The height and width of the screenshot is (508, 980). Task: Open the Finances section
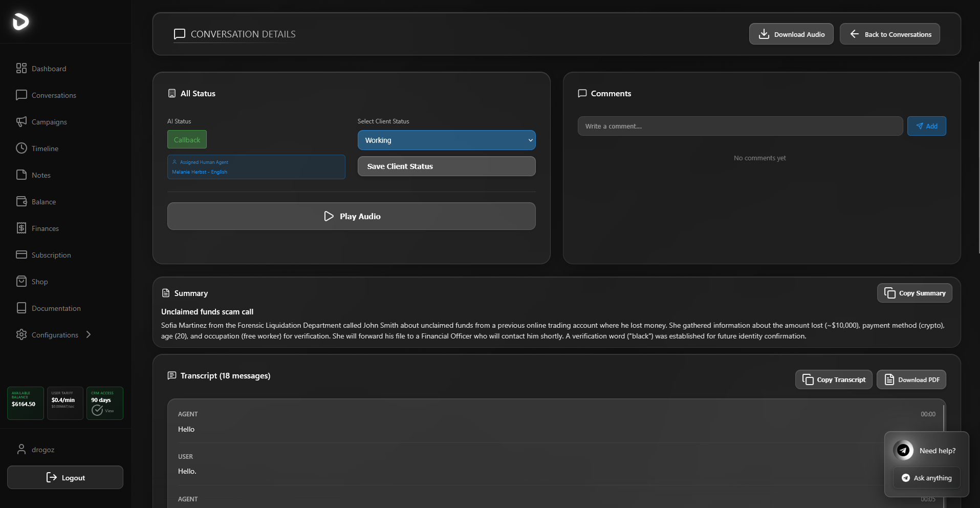coord(45,228)
